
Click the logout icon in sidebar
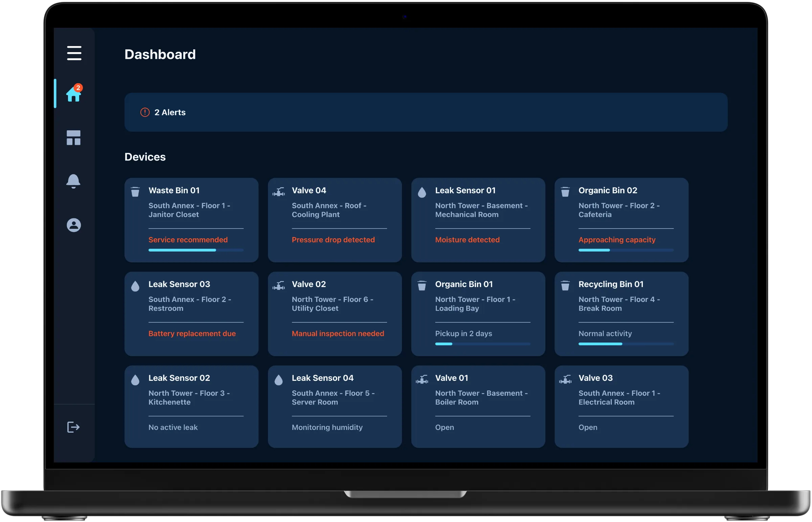point(73,427)
